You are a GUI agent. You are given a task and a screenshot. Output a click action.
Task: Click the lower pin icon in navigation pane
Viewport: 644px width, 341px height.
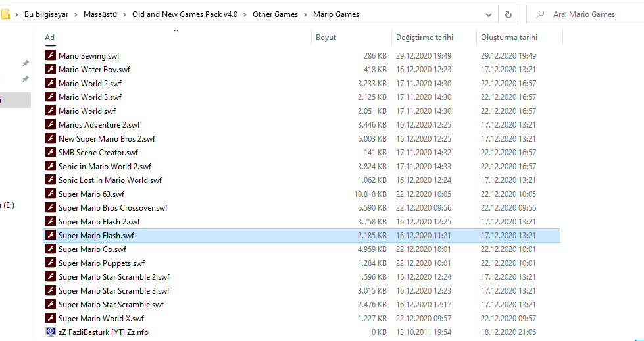[x=26, y=79]
